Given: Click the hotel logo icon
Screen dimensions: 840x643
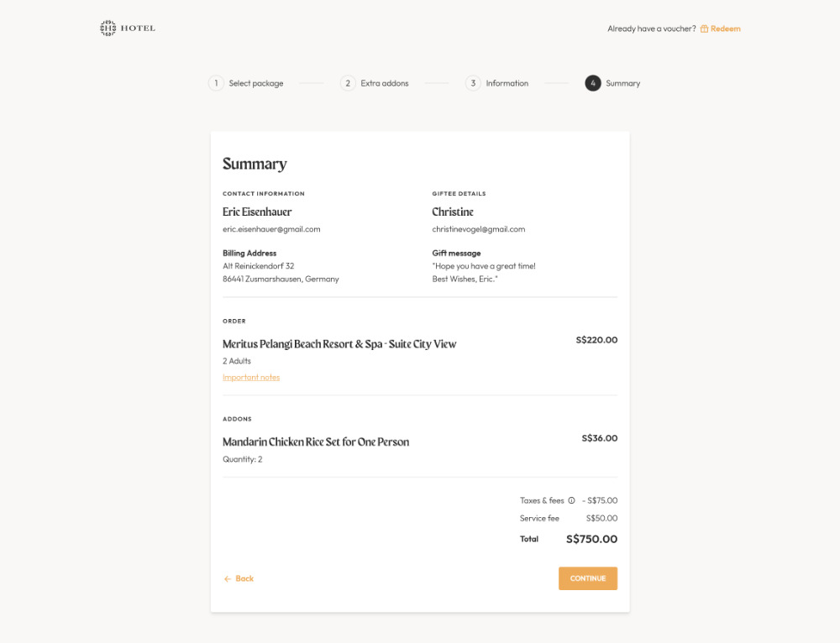Looking at the screenshot, I should point(108,27).
